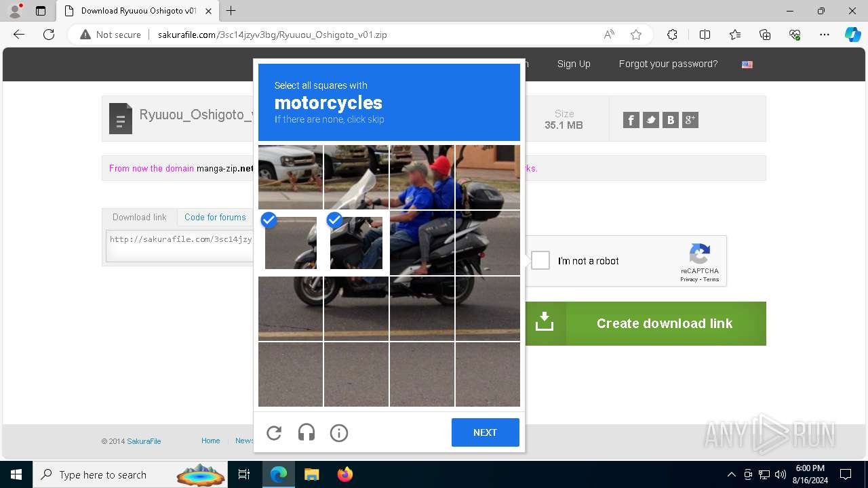Open reCAPTCHA Terms link
868x488 pixels.
(x=711, y=279)
